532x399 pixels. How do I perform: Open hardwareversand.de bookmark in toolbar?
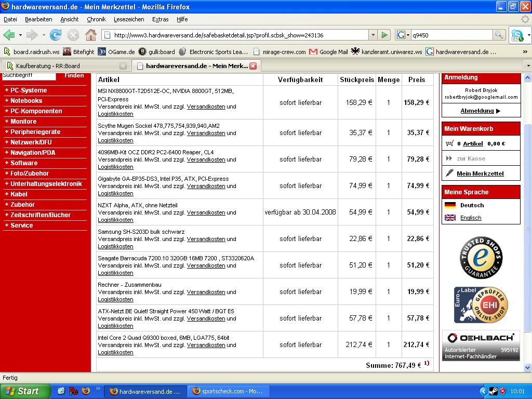click(461, 52)
